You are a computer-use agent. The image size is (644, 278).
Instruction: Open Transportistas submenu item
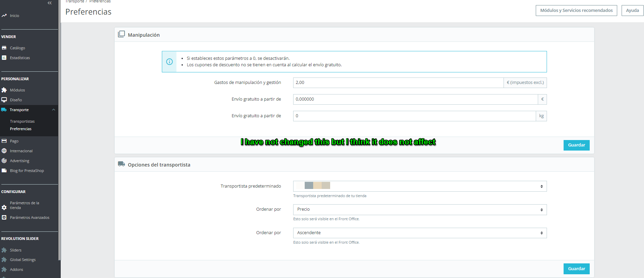click(x=22, y=121)
